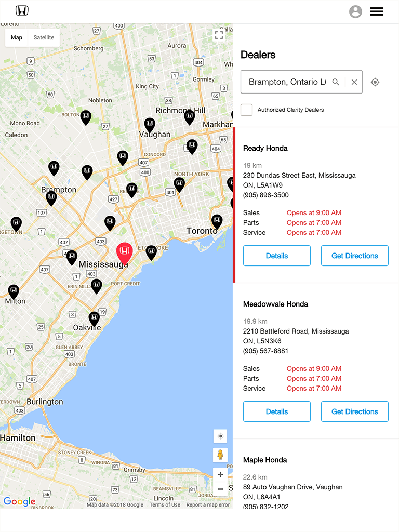Viewport: 399px width, 532px height.
Task: Enable Authorized Clarity Dealers checkbox
Action: 246,110
